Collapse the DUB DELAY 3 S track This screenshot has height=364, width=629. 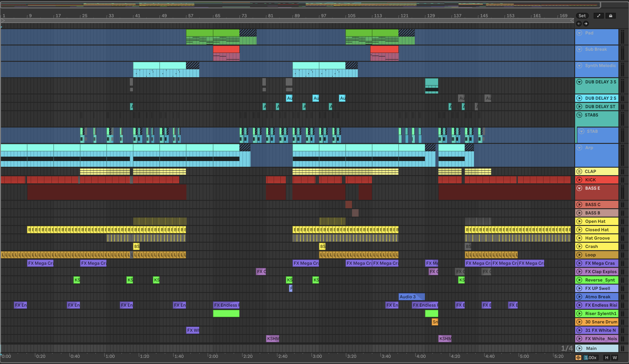[x=579, y=82]
